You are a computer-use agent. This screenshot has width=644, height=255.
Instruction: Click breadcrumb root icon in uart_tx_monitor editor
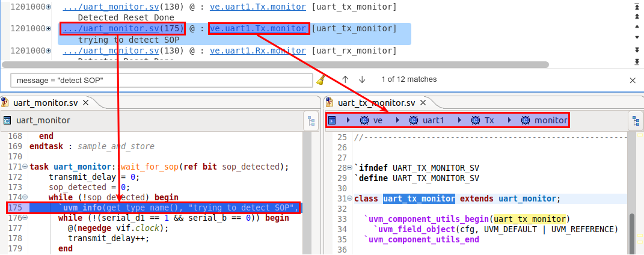pyautogui.click(x=333, y=121)
